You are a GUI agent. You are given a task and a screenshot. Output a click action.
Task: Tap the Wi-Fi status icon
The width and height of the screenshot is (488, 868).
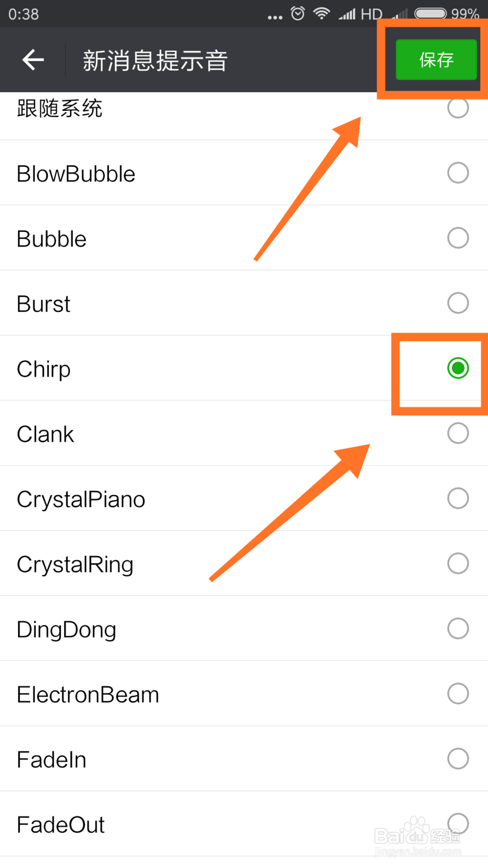(x=322, y=13)
